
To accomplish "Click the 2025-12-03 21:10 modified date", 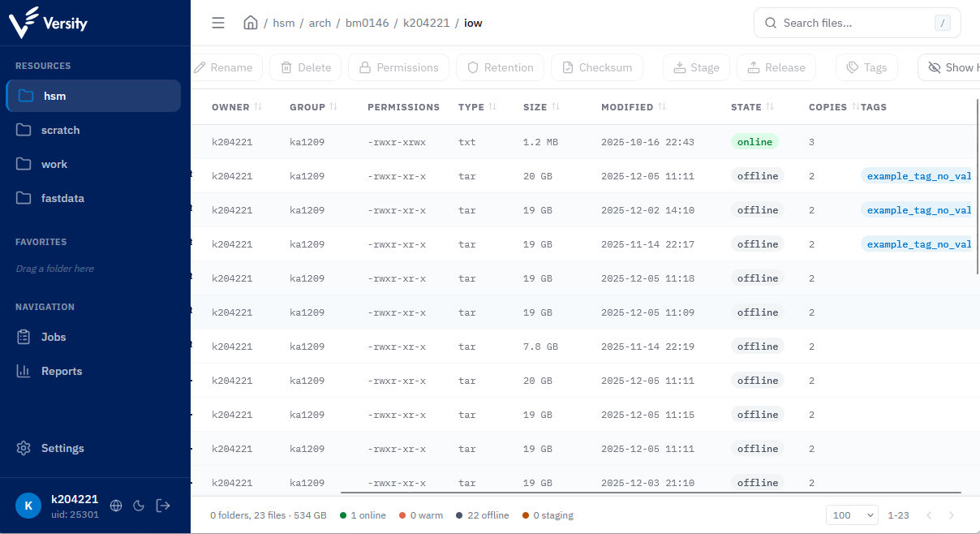I will 647,483.
